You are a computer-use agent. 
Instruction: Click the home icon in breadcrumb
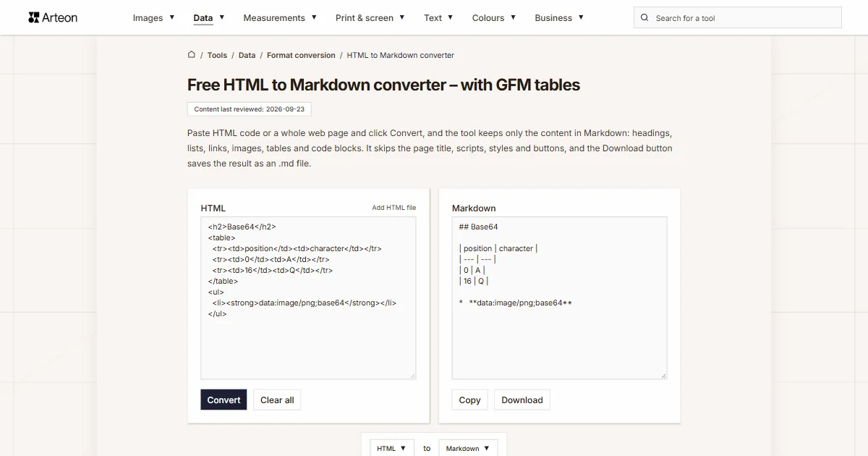click(192, 54)
